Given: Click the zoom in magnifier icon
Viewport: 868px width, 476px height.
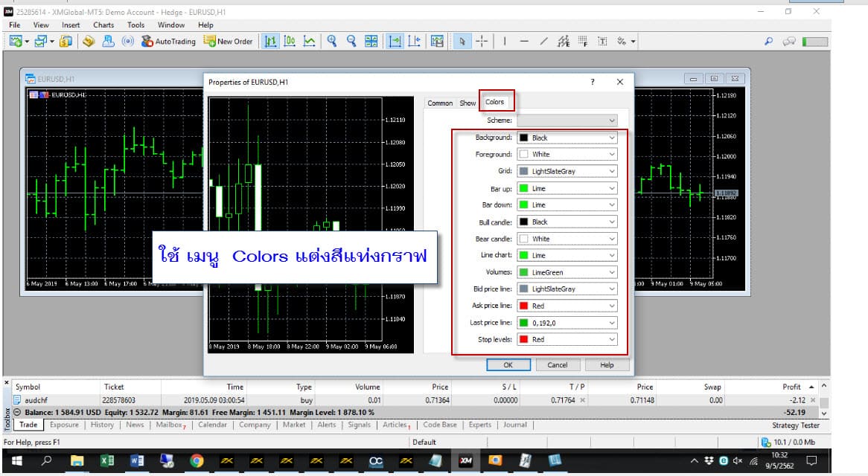Looking at the screenshot, I should 332,42.
